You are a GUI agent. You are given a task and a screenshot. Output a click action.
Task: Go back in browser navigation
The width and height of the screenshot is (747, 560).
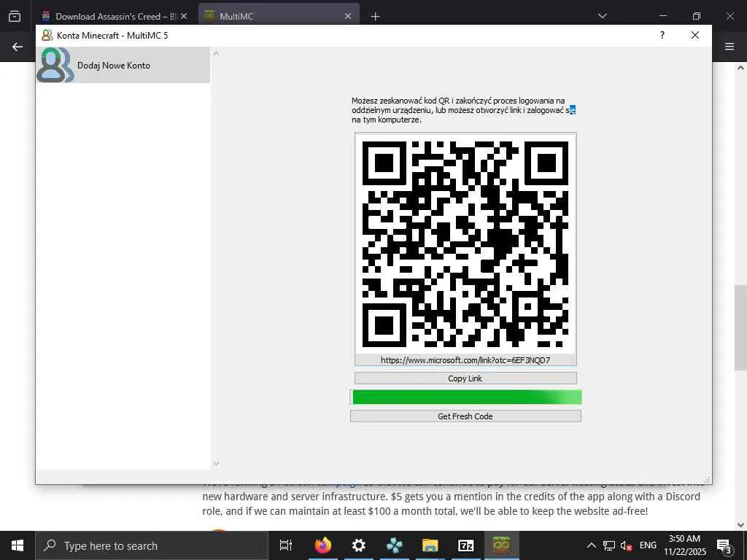click(x=18, y=47)
